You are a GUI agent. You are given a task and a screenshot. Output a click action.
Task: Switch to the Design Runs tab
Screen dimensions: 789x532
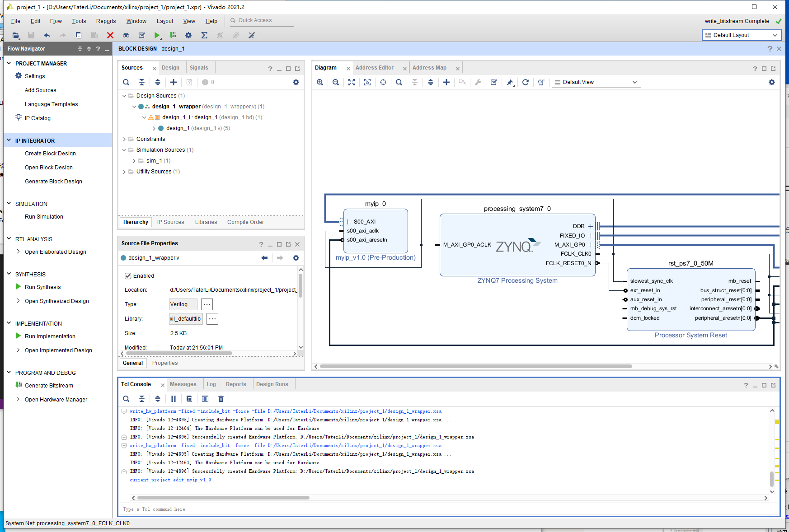[x=272, y=384]
